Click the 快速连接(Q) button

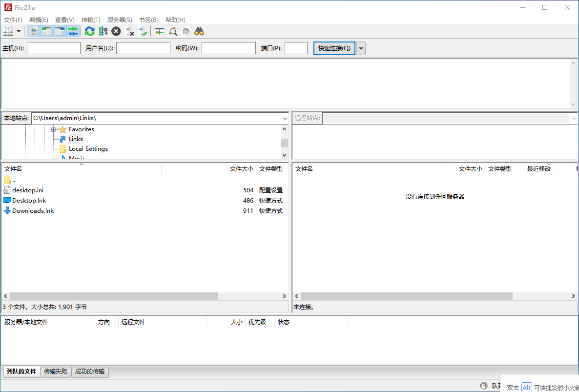point(333,48)
